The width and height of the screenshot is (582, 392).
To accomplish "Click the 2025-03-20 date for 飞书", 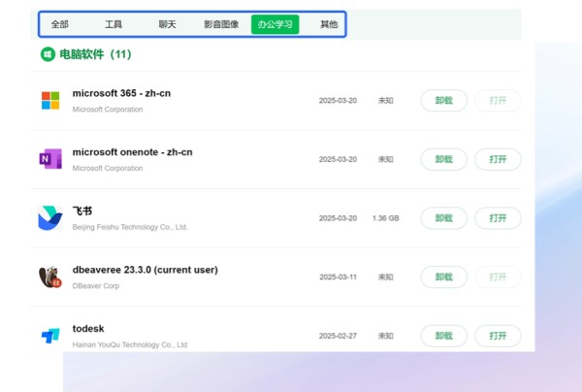I will tap(338, 218).
